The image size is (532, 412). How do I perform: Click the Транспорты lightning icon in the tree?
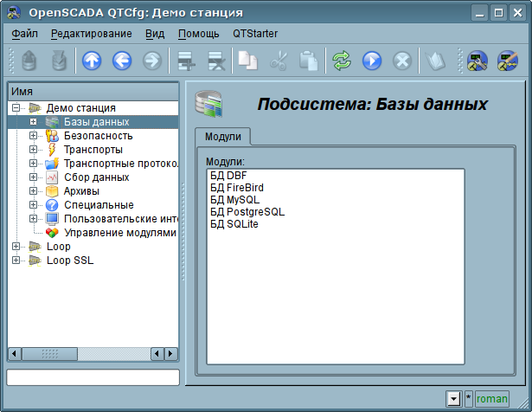pos(52,150)
